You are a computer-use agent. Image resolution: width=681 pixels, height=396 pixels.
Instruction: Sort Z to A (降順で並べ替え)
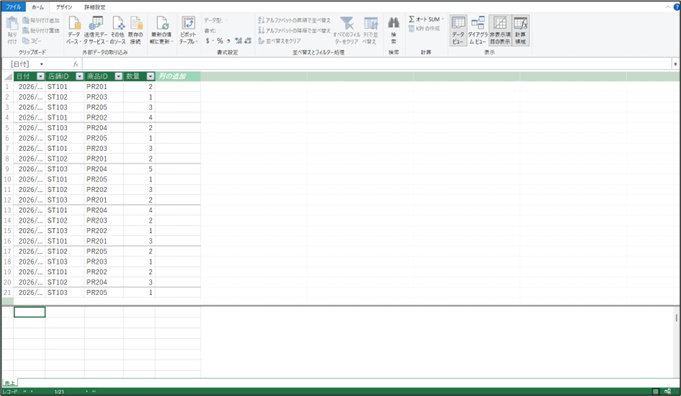pyautogui.click(x=294, y=30)
